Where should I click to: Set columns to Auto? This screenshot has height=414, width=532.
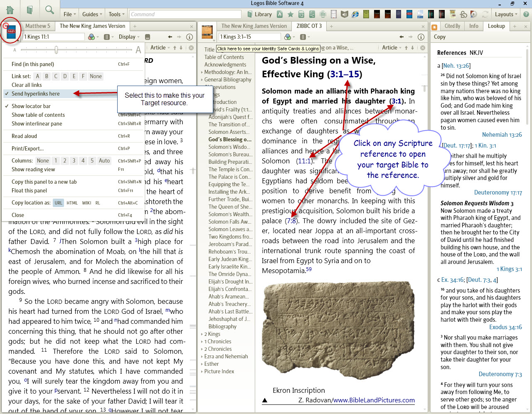tap(104, 160)
